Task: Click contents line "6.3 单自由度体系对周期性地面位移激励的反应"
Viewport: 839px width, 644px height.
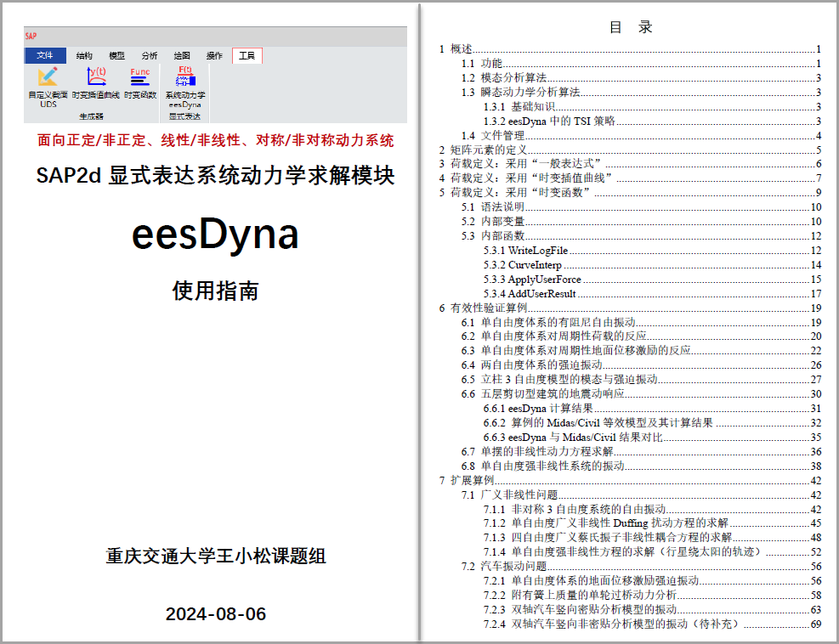Action: pyautogui.click(x=642, y=350)
